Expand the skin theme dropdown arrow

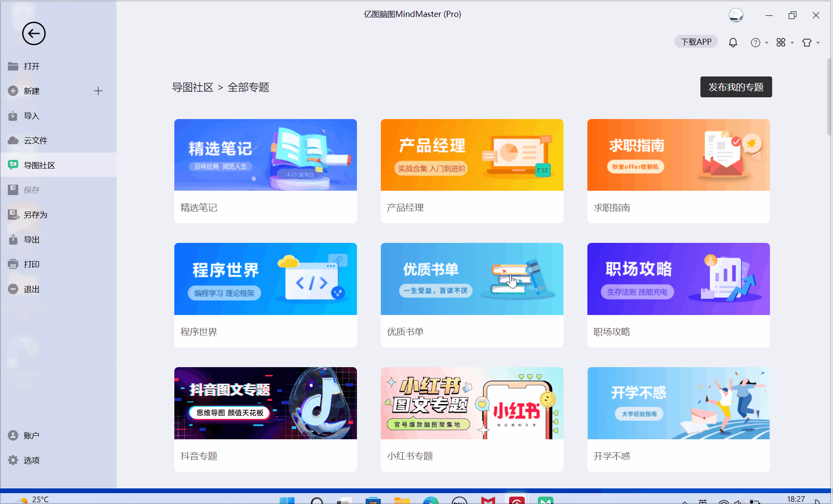(818, 43)
